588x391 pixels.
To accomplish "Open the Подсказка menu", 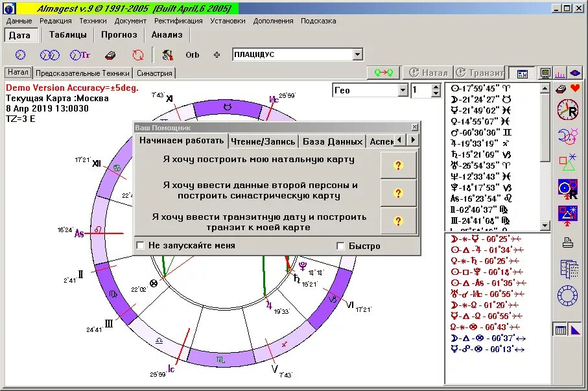I will tap(318, 21).
